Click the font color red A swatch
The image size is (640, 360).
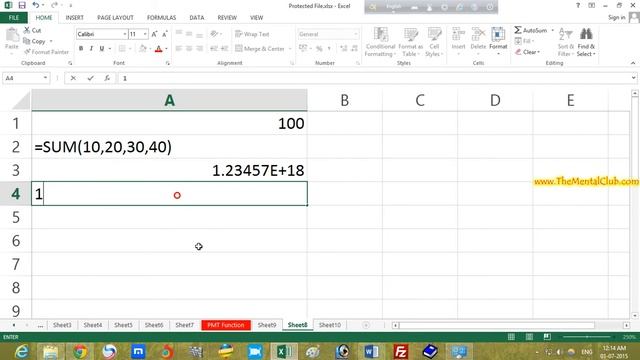pyautogui.click(x=159, y=49)
